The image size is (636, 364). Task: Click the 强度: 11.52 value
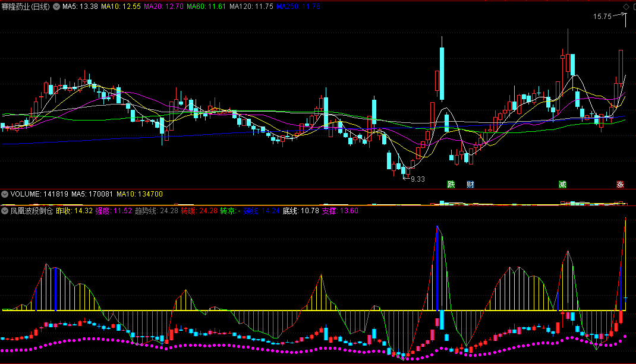coord(114,211)
